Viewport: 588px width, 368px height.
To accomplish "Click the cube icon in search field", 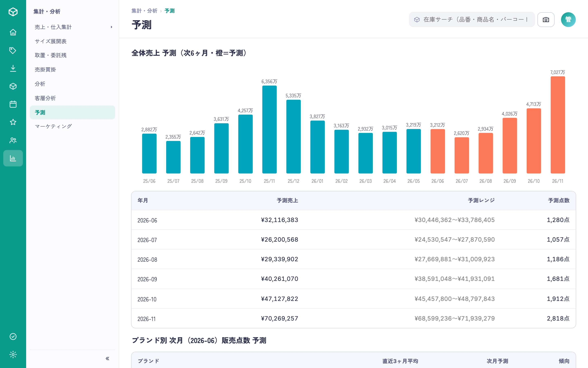I will 417,19.
